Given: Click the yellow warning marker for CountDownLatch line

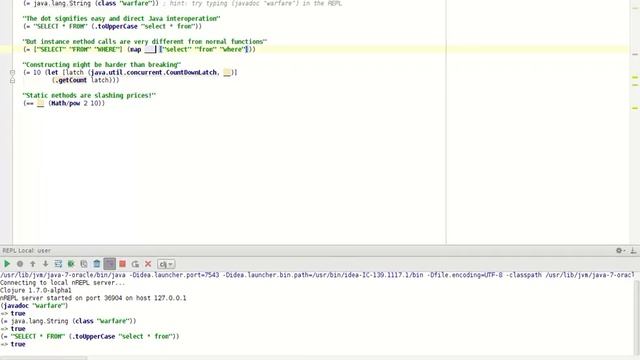Looking at the screenshot, I should tap(635, 77).
